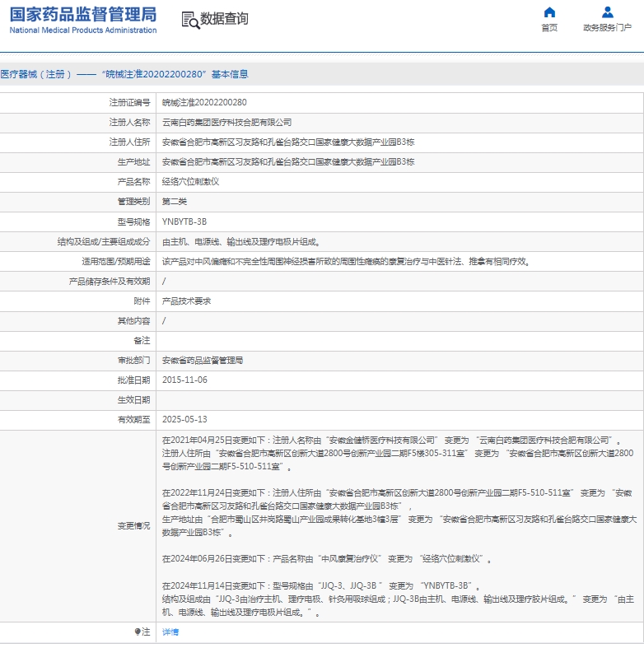This screenshot has width=644, height=648.
Task: Click the 管理类别 row label
Action: 133,202
